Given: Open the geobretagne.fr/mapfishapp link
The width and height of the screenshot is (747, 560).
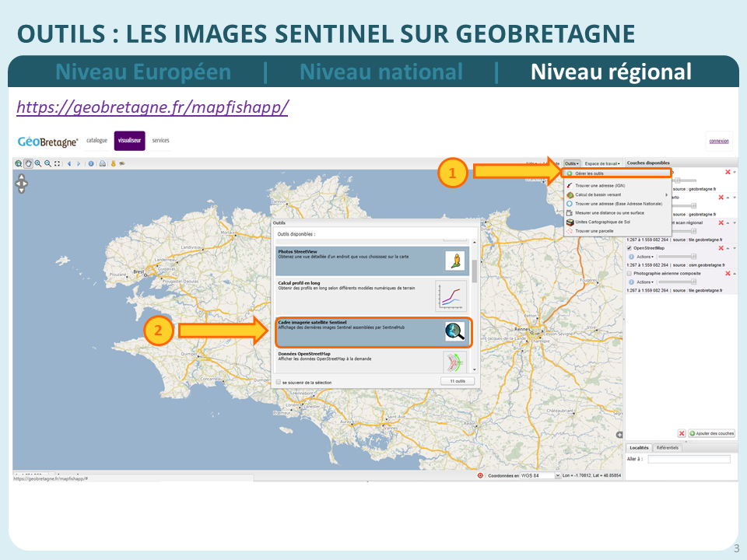Looking at the screenshot, I should (153, 107).
